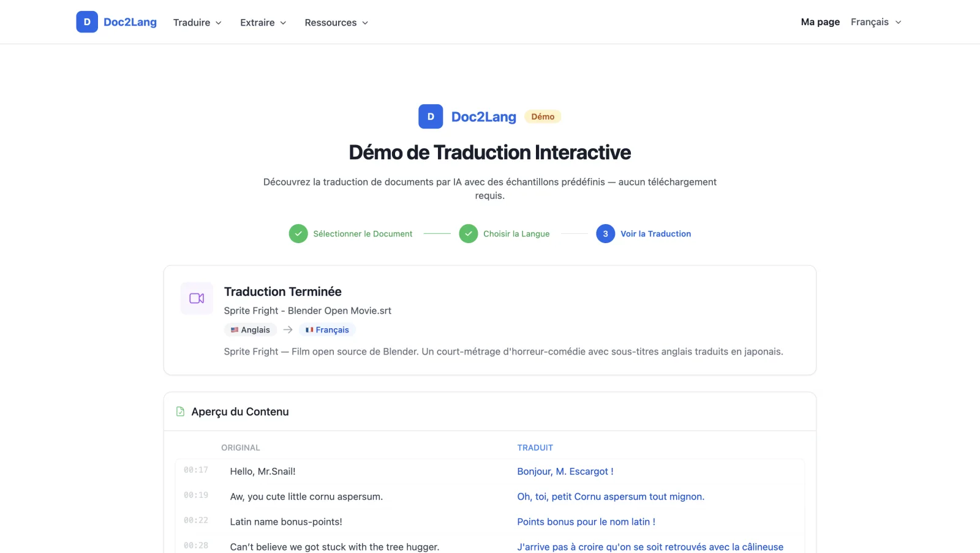Click 'Oh, toi, petit Cornu aspersum' translation
Image resolution: width=980 pixels, height=553 pixels.
point(611,497)
